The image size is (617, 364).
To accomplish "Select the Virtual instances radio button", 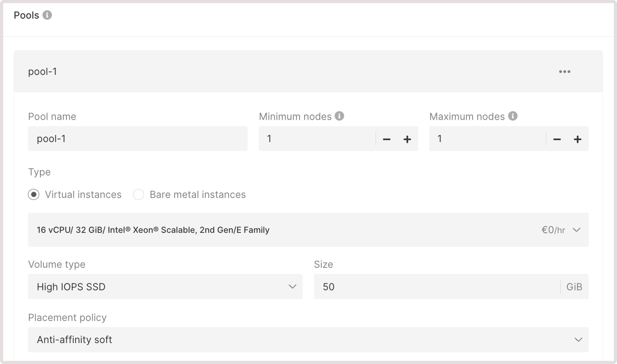I will (x=33, y=194).
